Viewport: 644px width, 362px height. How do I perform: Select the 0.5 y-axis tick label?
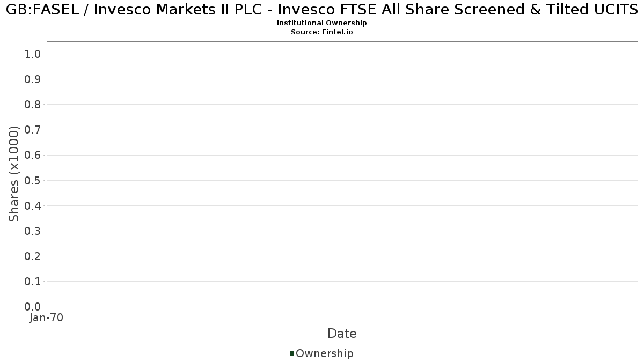33,180
